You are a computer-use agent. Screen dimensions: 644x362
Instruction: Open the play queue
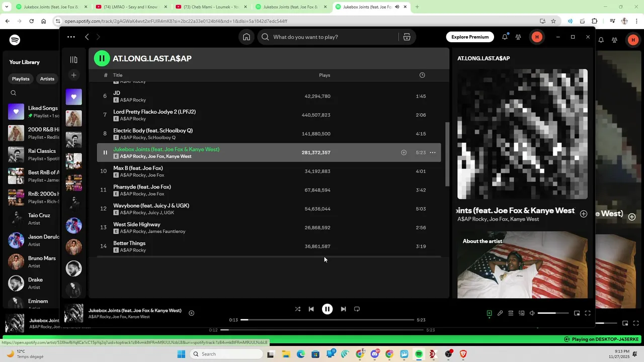(x=511, y=313)
